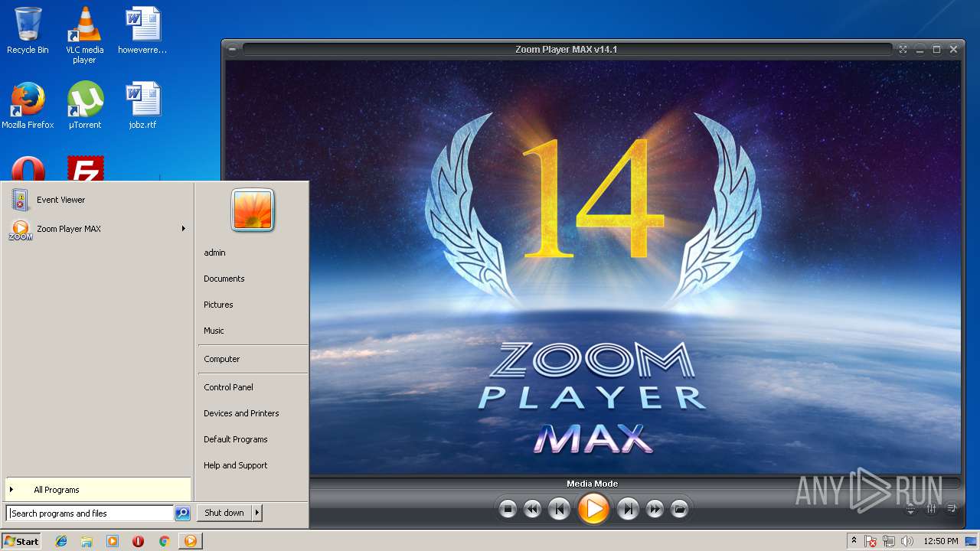Select the Opera desktop icon
Screen dimensions: 980x551
(x=28, y=170)
